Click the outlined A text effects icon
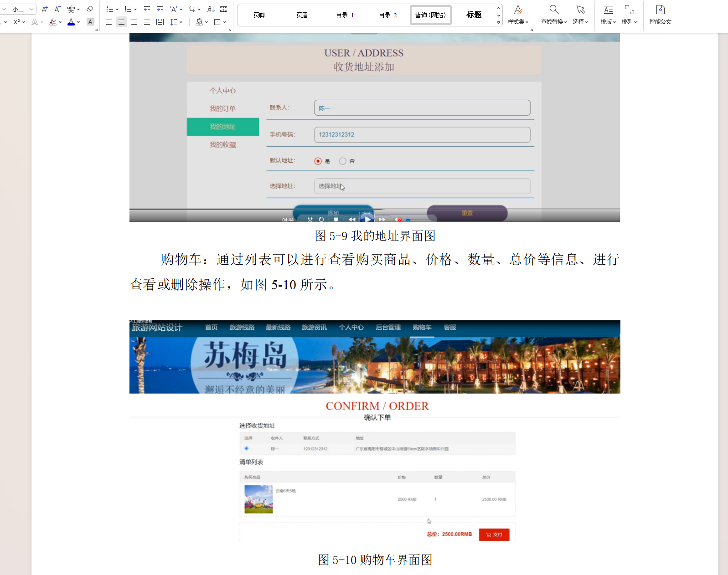 (x=35, y=22)
